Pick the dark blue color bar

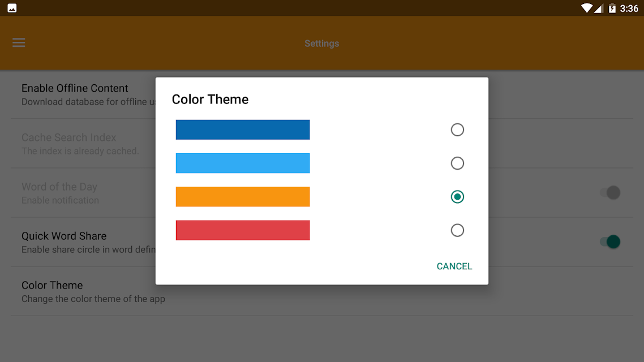(x=243, y=130)
